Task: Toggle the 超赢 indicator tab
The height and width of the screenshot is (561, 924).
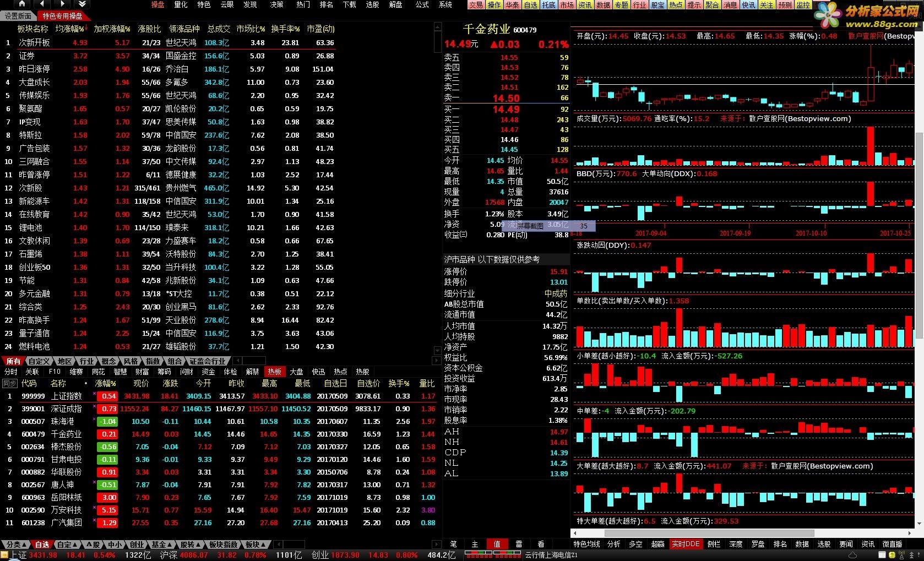Action: [658, 544]
